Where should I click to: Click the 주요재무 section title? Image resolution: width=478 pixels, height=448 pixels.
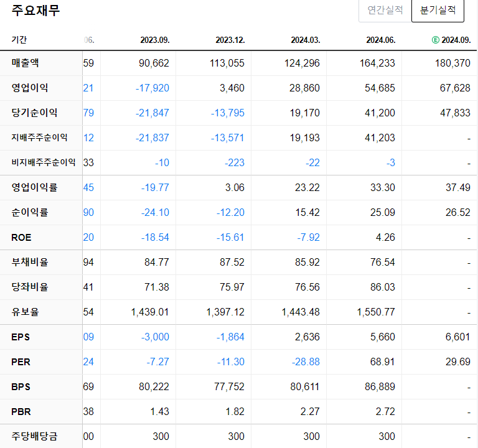35,11
